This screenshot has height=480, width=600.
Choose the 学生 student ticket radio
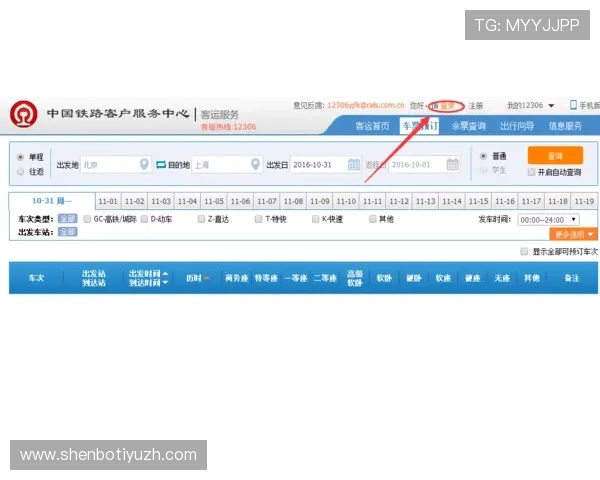point(483,170)
